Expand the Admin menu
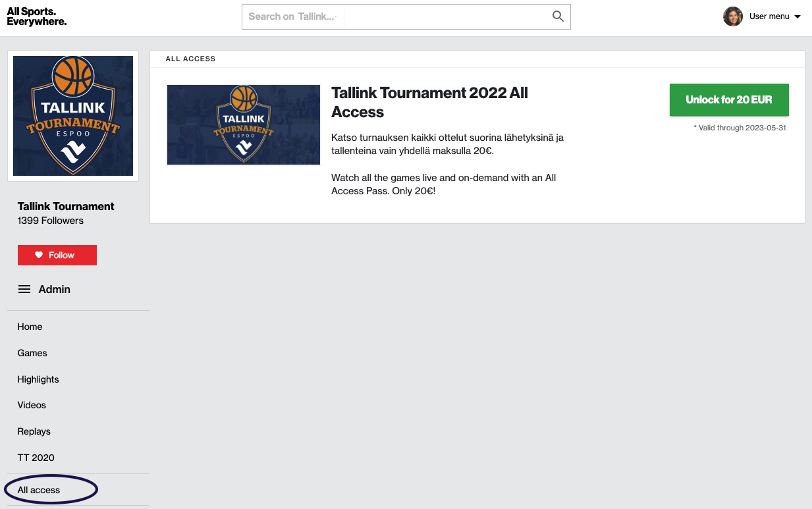Screen dimensions: 812x509 tap(44, 289)
